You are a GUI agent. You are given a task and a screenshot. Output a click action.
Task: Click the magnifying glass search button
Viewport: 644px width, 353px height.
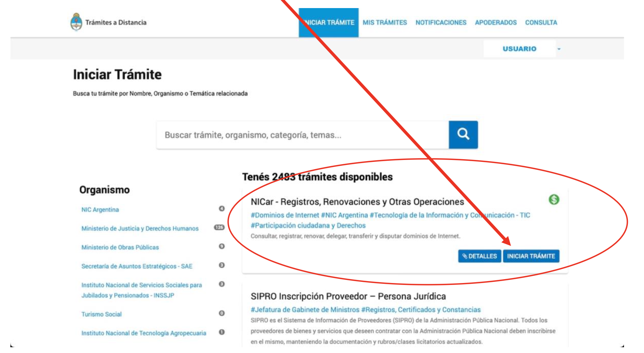(463, 135)
